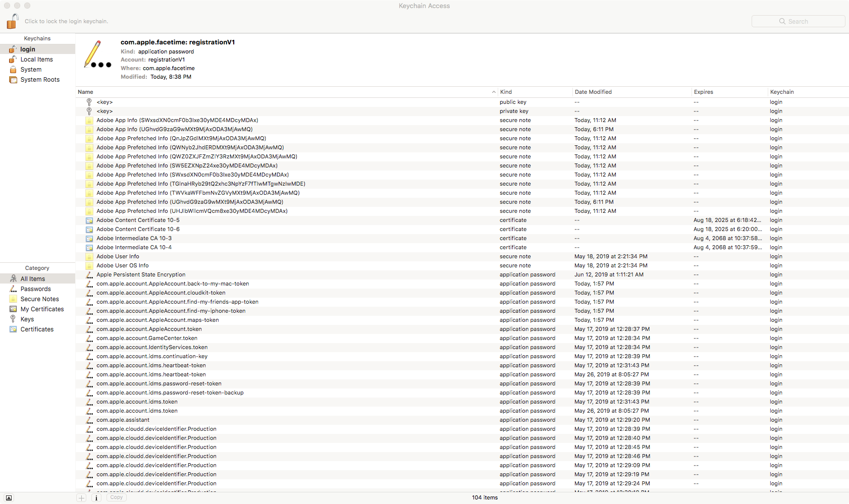849x504 pixels.
Task: Click the Passwords category icon
Action: point(12,289)
